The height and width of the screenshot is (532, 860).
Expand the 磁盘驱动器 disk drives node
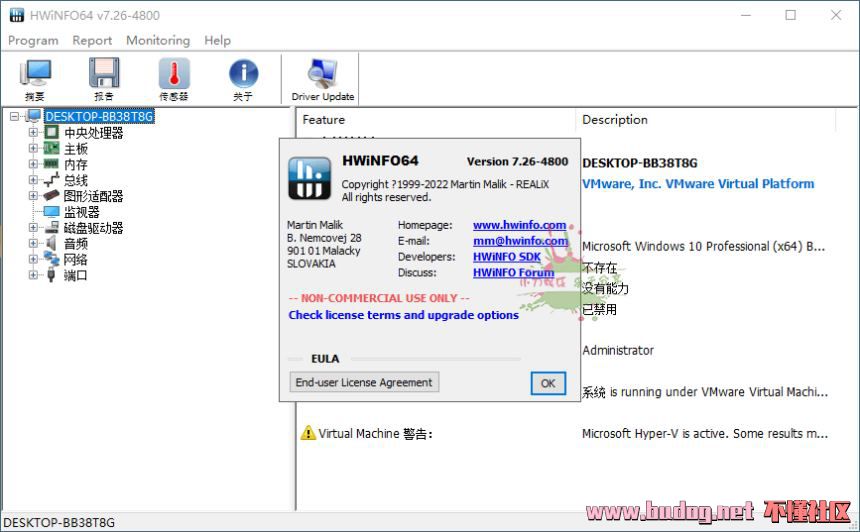tap(34, 228)
